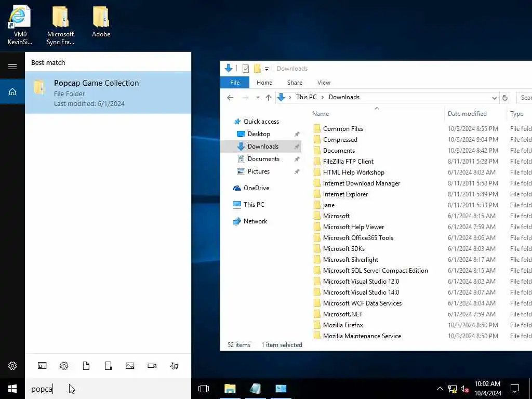Filter search results by Settings

[64, 366]
